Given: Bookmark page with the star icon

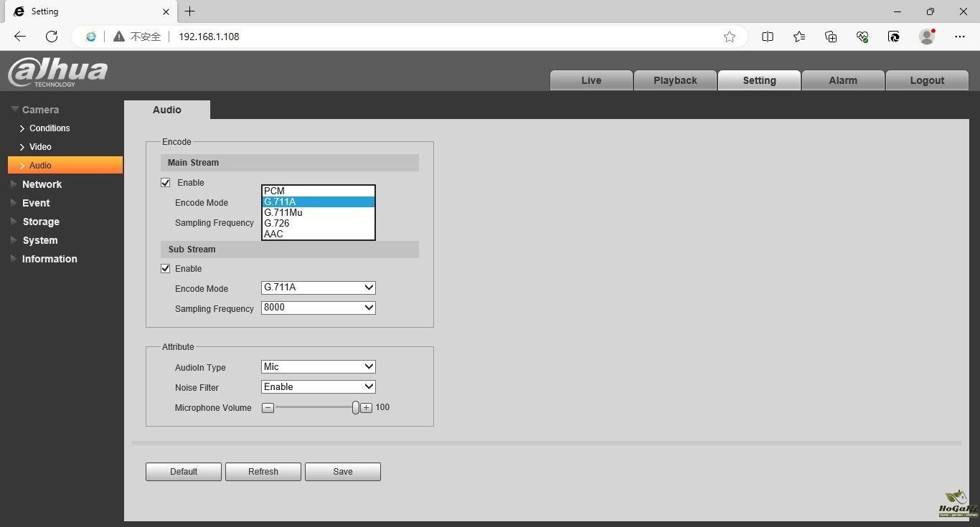Looking at the screenshot, I should (x=730, y=37).
